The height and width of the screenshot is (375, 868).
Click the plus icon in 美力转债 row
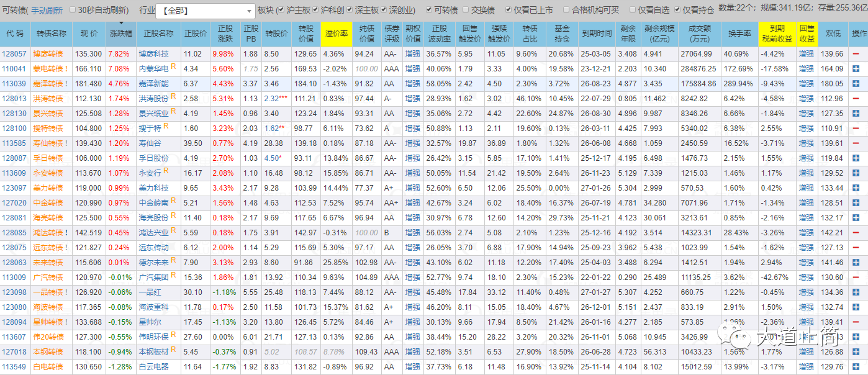point(856,188)
